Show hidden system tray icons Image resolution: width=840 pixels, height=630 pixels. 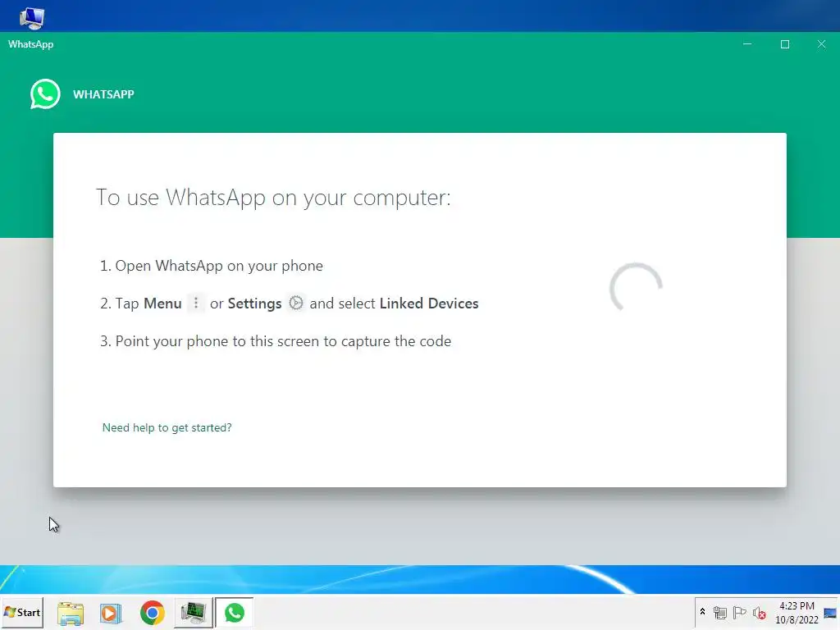(x=702, y=612)
